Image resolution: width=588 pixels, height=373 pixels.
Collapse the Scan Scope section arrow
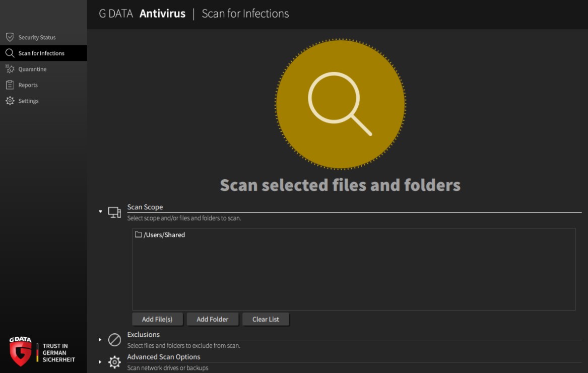click(x=100, y=211)
